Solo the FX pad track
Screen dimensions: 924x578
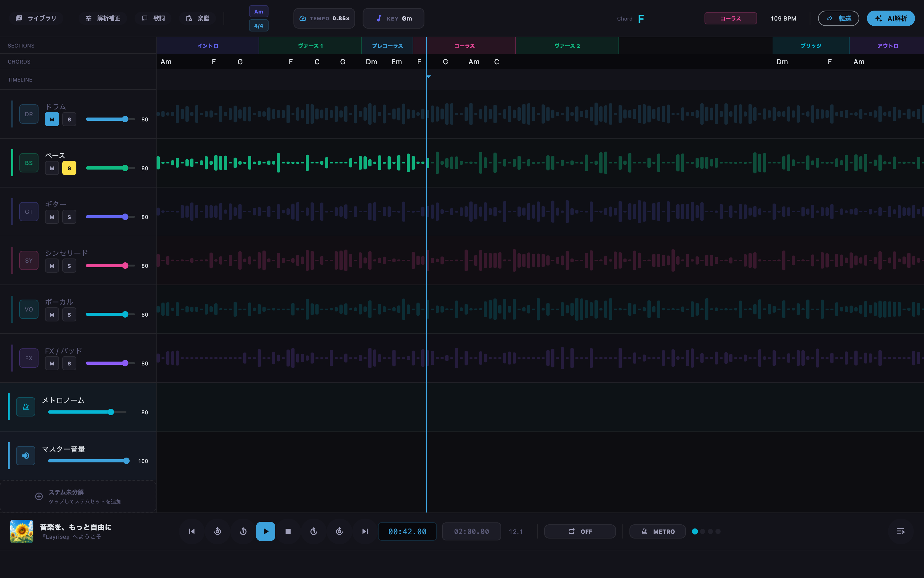pos(69,363)
